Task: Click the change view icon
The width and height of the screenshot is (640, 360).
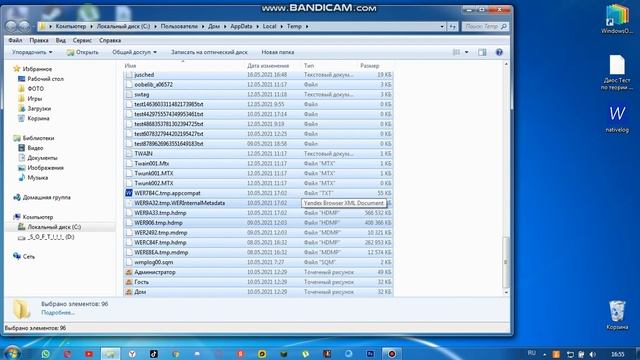Action: 456,52
